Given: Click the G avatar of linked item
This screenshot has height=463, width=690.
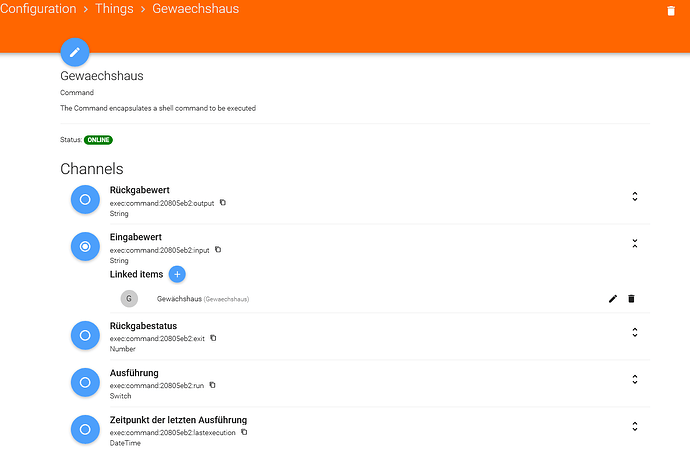Looking at the screenshot, I should 129,298.
